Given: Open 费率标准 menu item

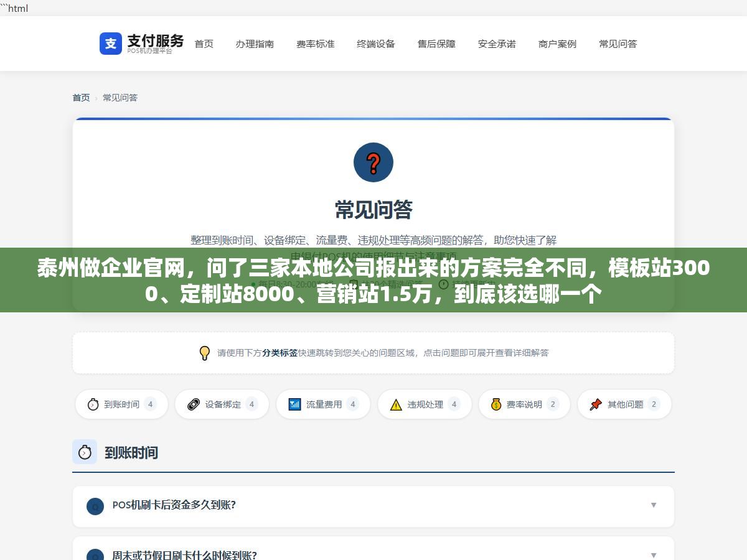Looking at the screenshot, I should 316,44.
